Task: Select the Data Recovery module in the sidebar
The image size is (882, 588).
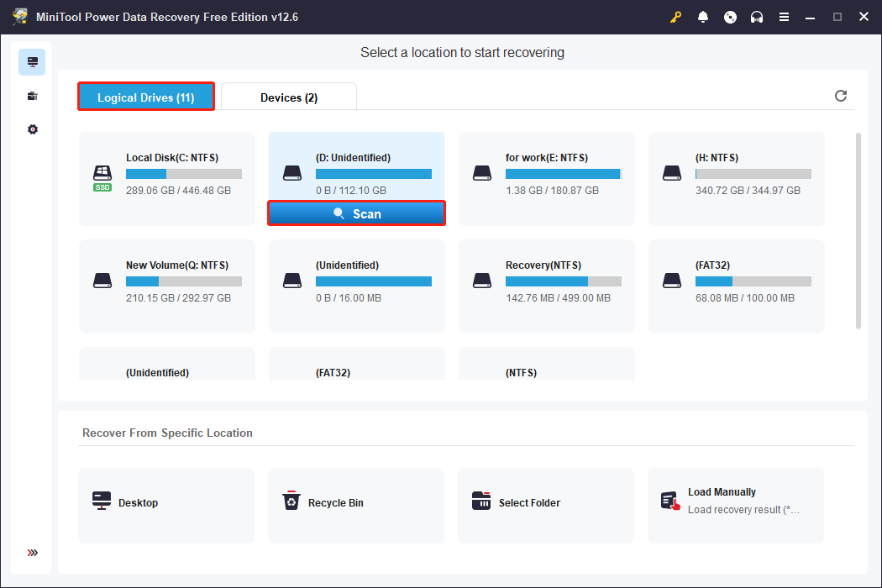Action: click(32, 62)
